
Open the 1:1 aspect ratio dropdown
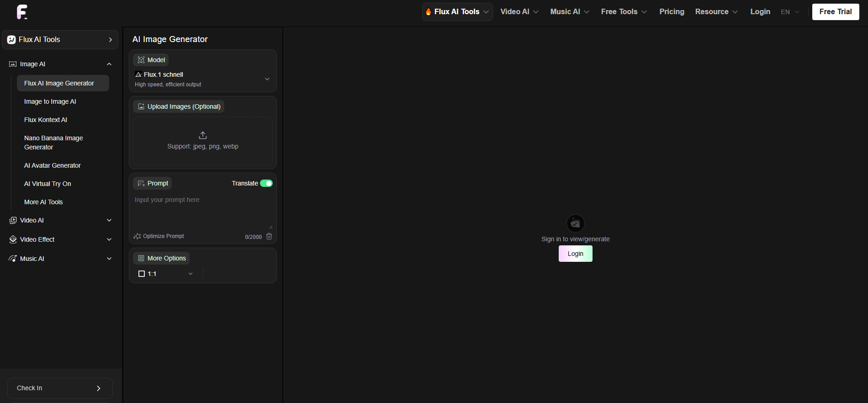pyautogui.click(x=166, y=274)
